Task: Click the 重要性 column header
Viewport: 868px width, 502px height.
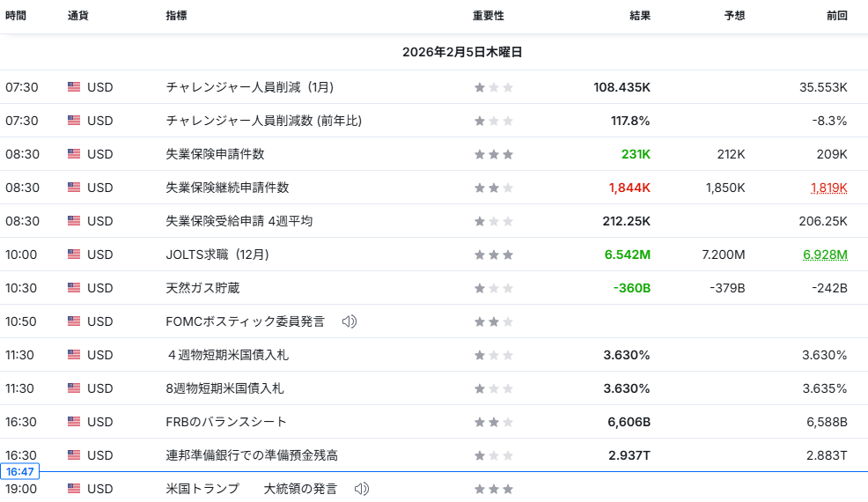Action: coord(488,16)
